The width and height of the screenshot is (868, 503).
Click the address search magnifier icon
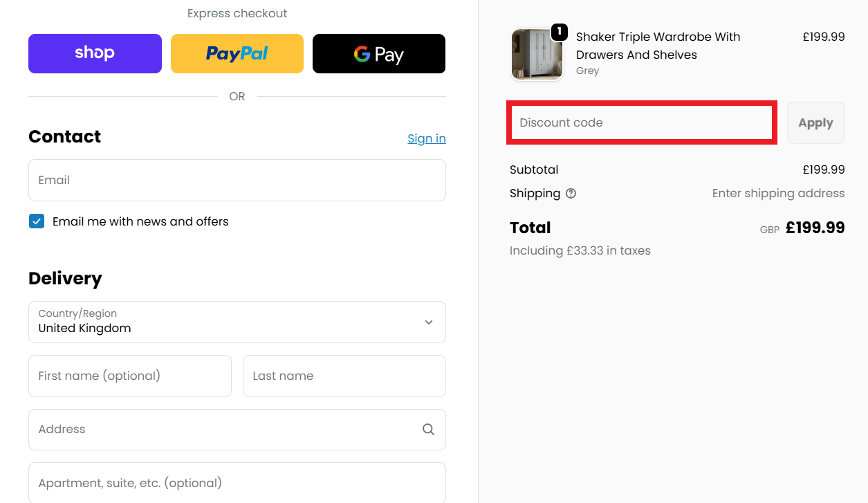pyautogui.click(x=429, y=430)
